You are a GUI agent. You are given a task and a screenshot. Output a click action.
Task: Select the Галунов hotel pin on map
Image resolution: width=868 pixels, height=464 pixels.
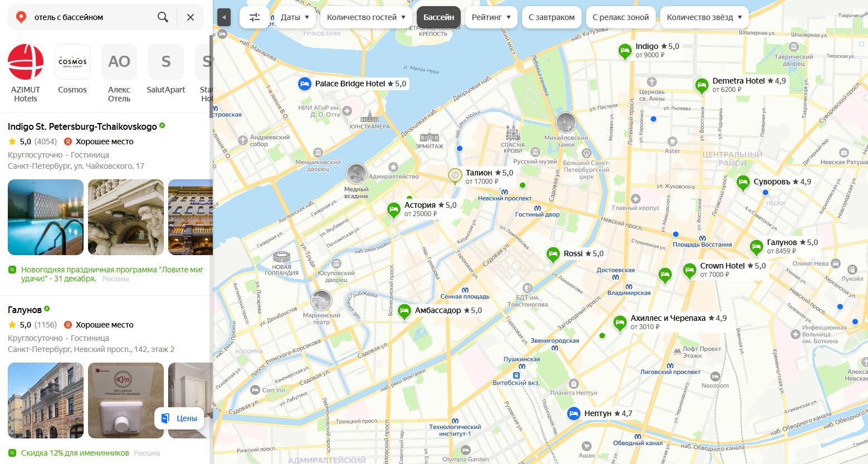(x=756, y=247)
